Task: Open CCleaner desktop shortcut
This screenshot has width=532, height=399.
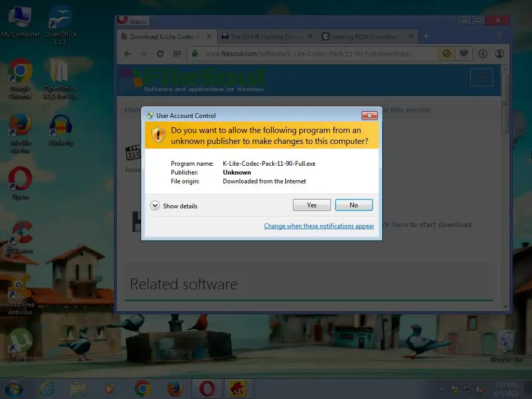Action: [20, 237]
